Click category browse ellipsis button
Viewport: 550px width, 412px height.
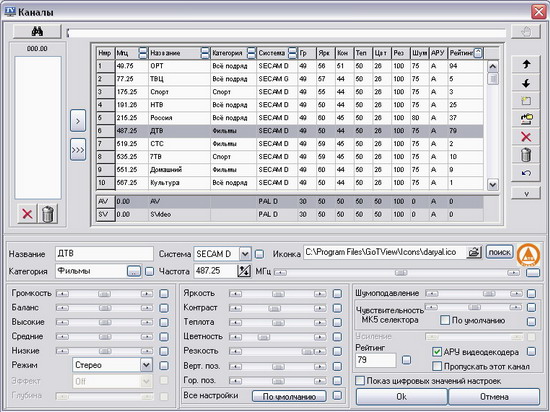tap(134, 271)
